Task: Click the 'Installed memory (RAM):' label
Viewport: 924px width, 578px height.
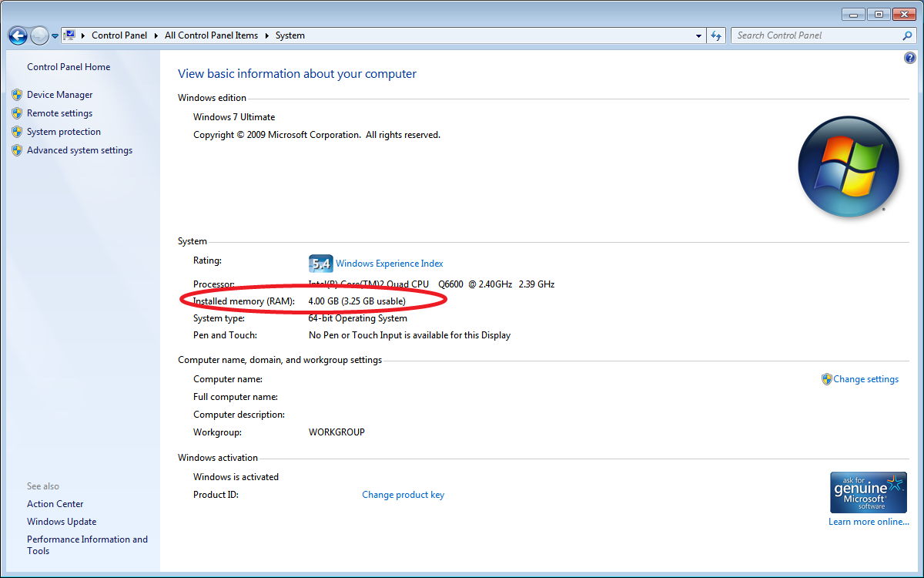Action: coord(244,301)
